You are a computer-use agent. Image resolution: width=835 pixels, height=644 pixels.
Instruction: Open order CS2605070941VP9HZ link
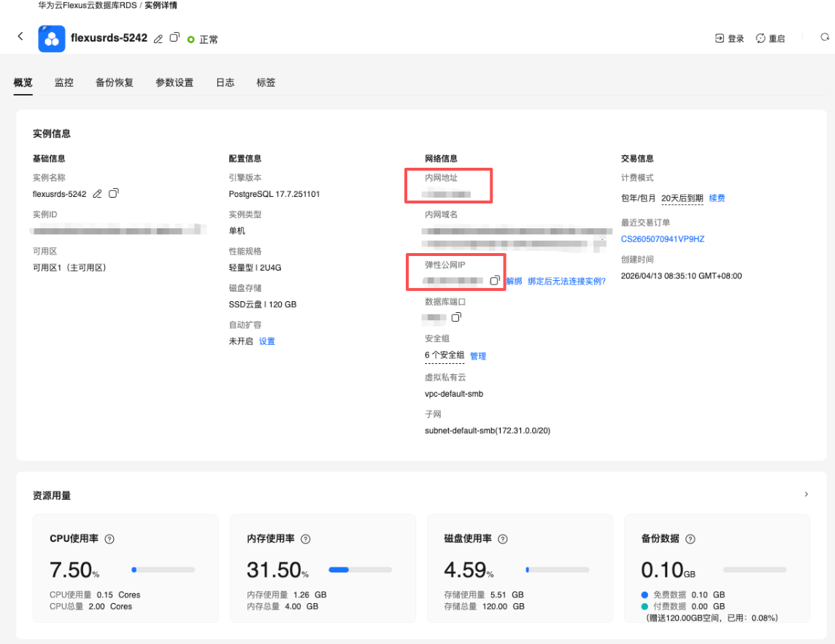pyautogui.click(x=663, y=239)
